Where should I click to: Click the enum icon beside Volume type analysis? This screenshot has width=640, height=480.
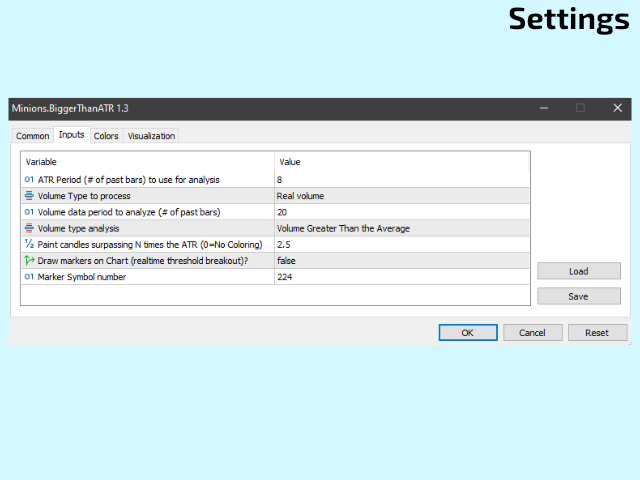point(29,228)
